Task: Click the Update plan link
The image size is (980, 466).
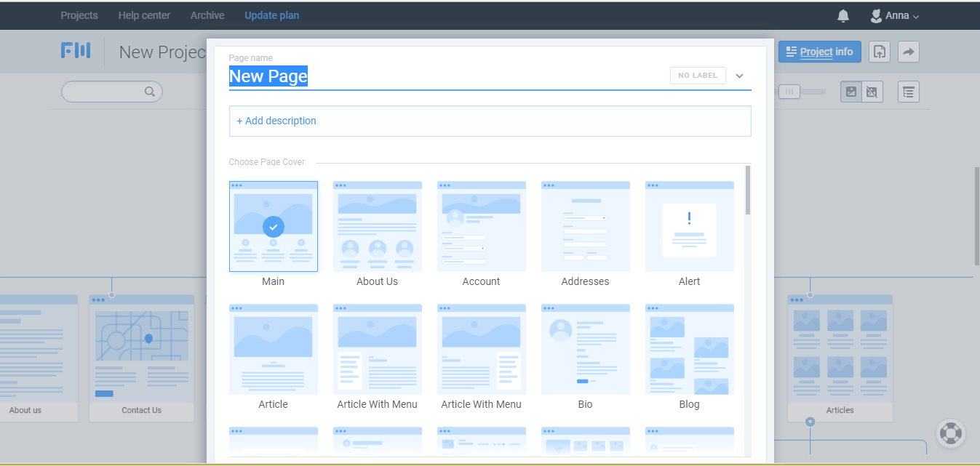Action: pos(271,15)
